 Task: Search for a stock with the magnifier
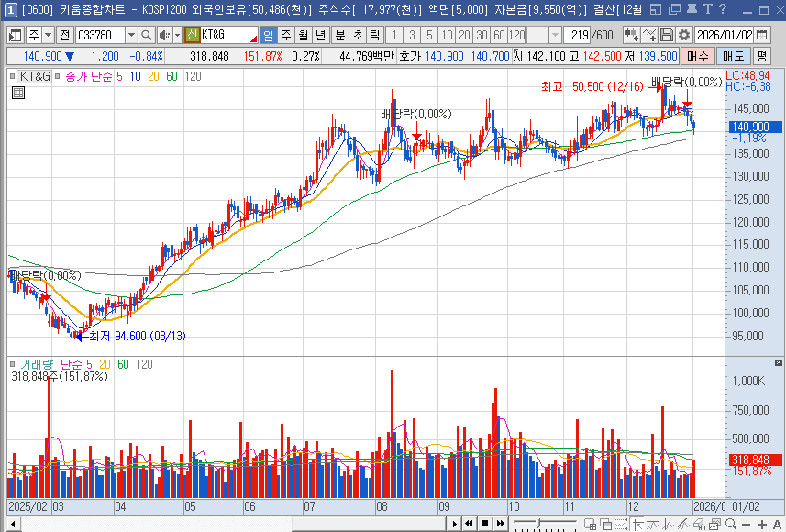(147, 35)
